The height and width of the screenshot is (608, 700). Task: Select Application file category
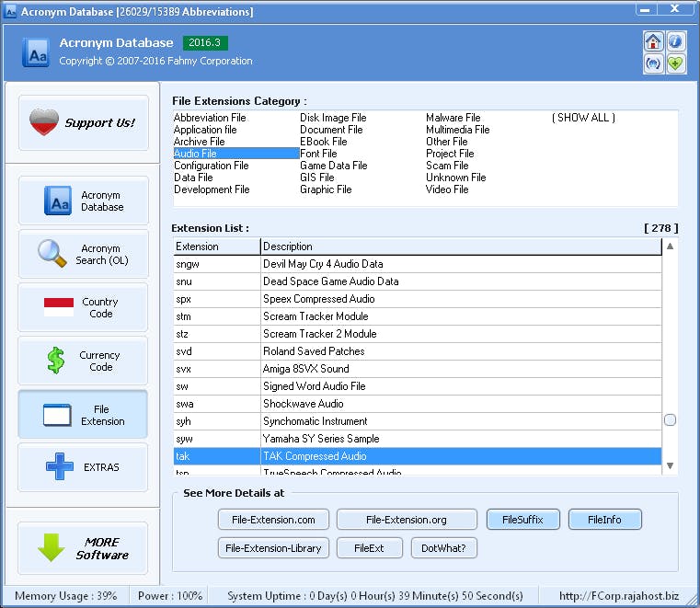point(205,130)
